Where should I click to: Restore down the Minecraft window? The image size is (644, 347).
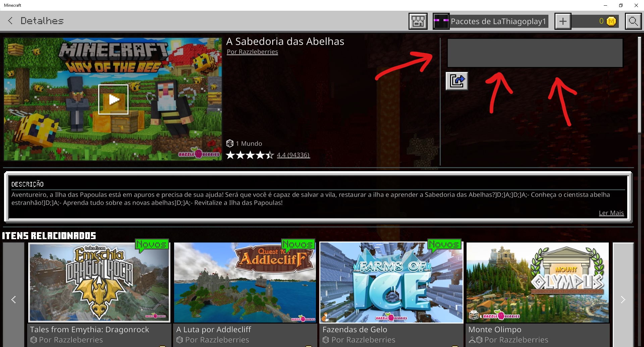tap(621, 5)
